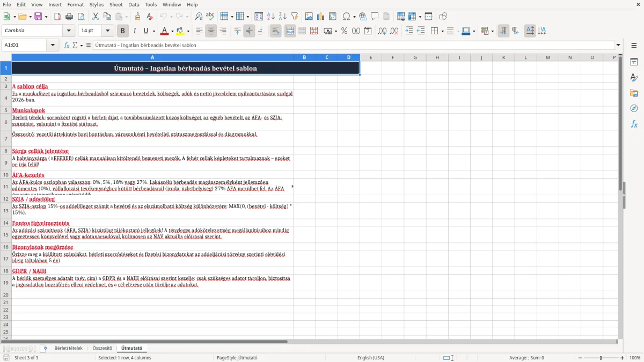This screenshot has height=362, width=644.
Task: Insert a hyperlink
Action: (363, 17)
